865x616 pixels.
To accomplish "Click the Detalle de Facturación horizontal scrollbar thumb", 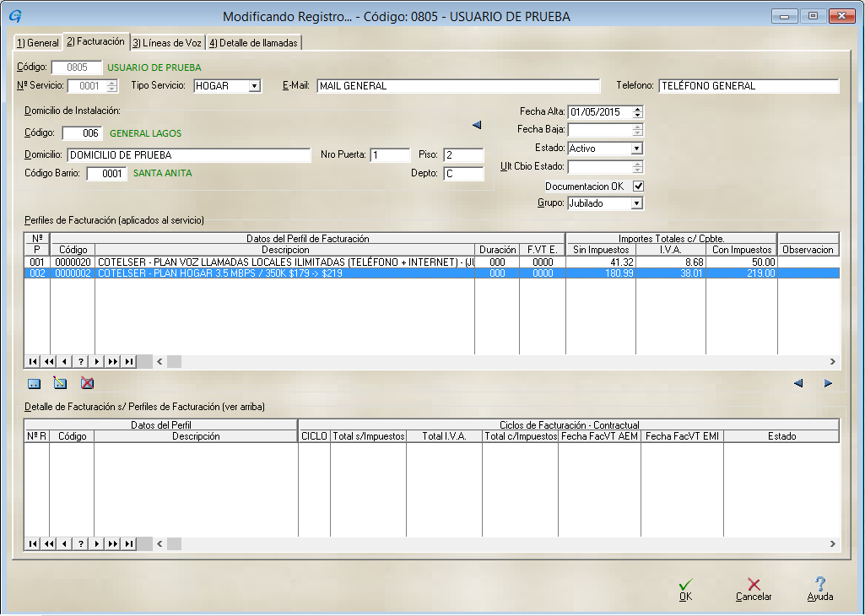I will [175, 543].
